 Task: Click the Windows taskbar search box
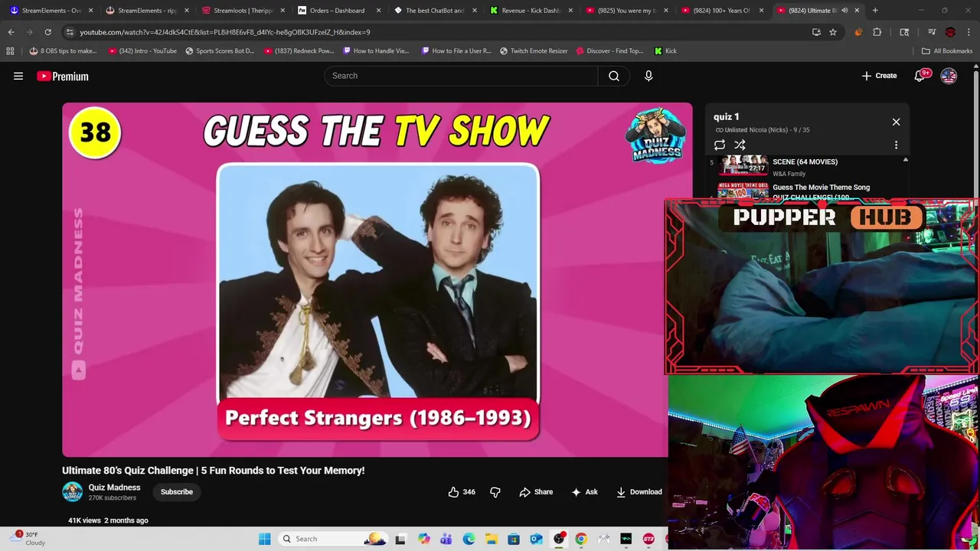click(x=333, y=539)
